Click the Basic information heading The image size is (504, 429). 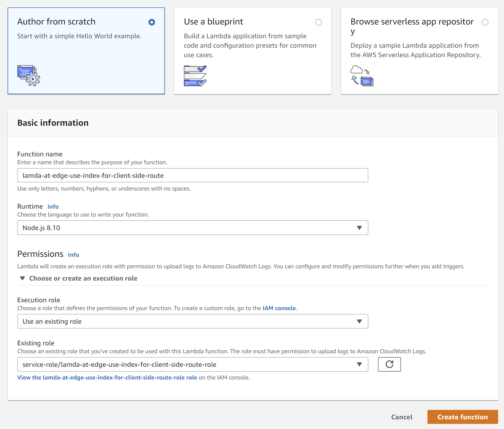pyautogui.click(x=53, y=123)
